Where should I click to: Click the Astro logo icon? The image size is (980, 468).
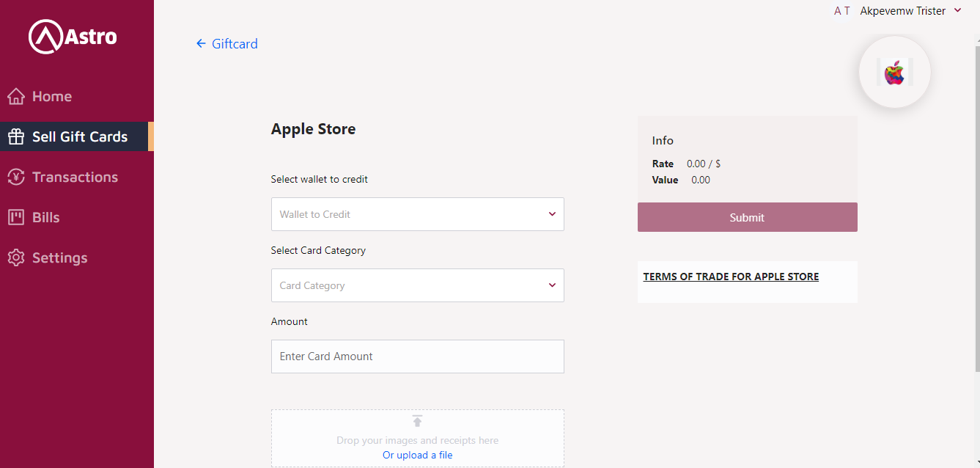(45, 37)
